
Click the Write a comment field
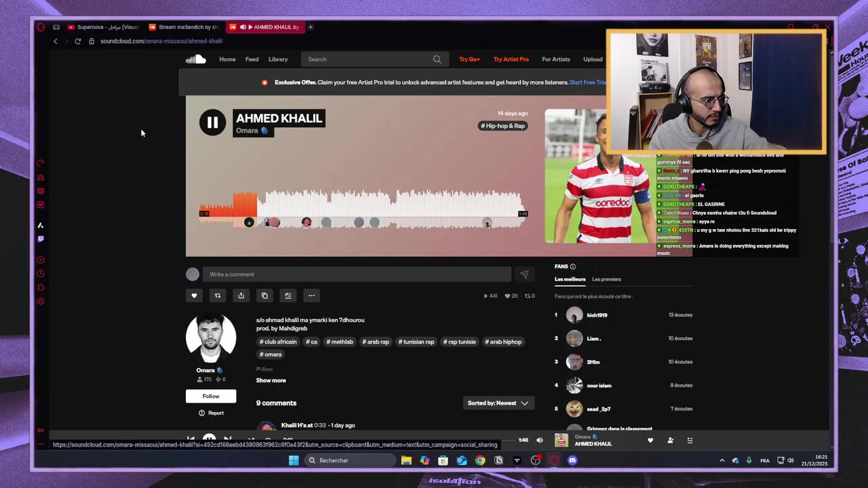click(x=356, y=274)
